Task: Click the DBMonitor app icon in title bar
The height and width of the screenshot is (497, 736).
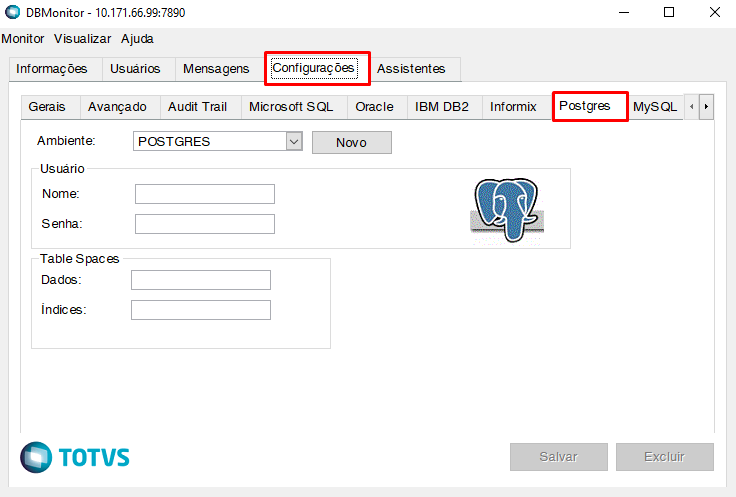Action: 12,12
